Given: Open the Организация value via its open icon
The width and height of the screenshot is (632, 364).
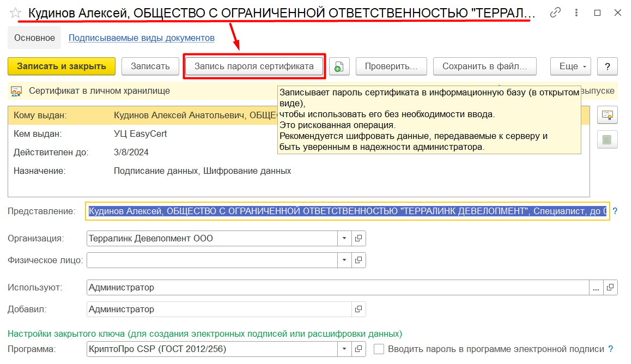Looking at the screenshot, I should point(358,238).
